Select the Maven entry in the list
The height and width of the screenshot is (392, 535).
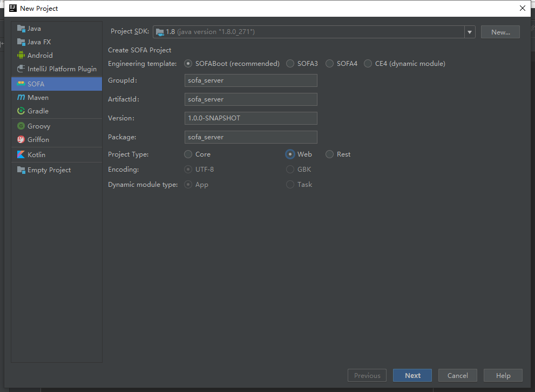point(57,97)
